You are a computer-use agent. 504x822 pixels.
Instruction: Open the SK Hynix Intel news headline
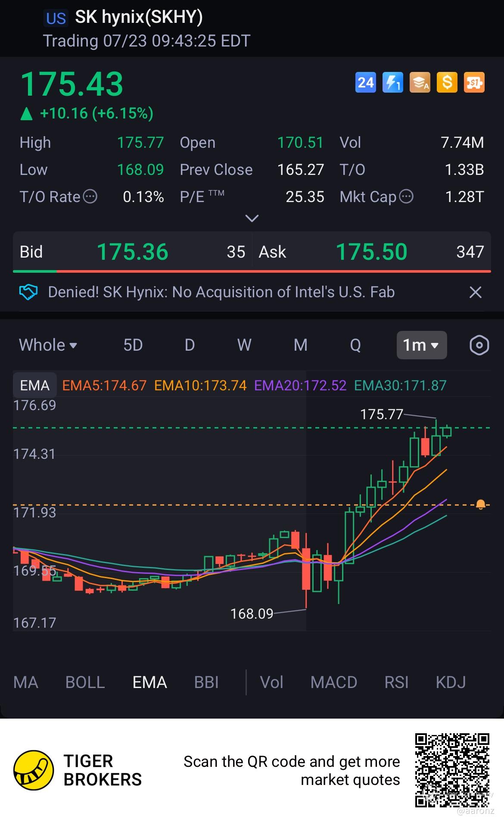tap(221, 292)
